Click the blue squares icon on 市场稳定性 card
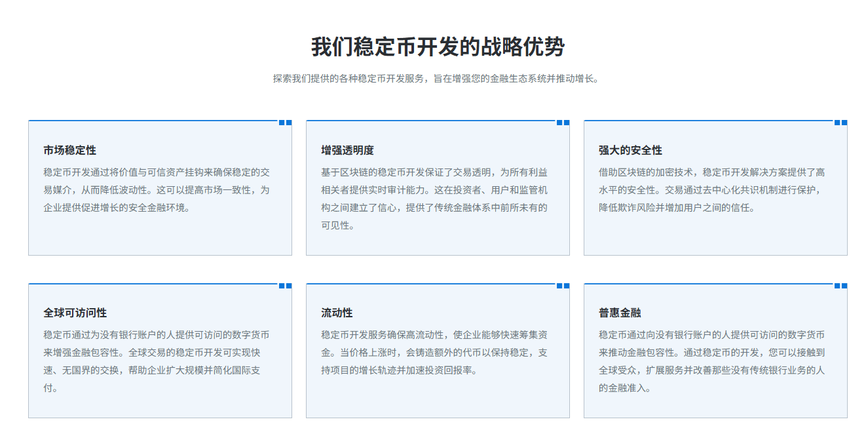The height and width of the screenshot is (432, 868). click(x=285, y=123)
